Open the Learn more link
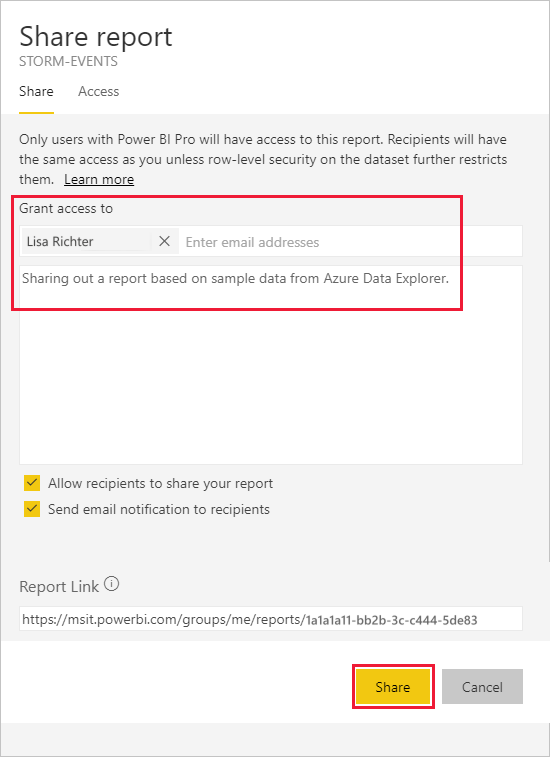 (x=99, y=180)
